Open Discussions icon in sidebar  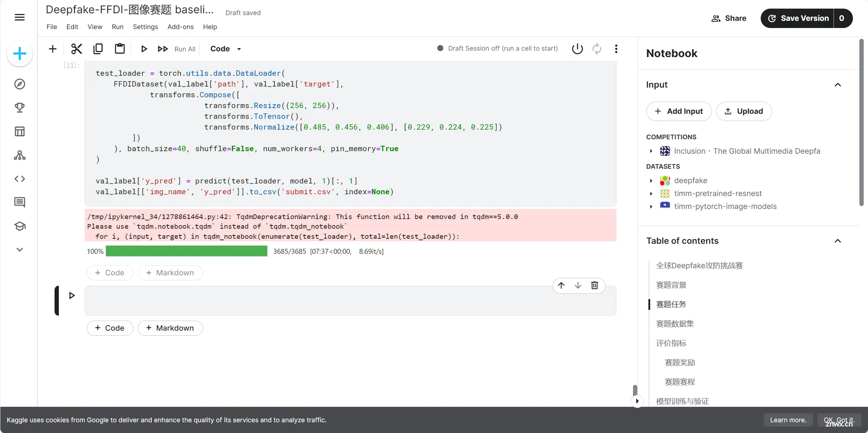[20, 202]
